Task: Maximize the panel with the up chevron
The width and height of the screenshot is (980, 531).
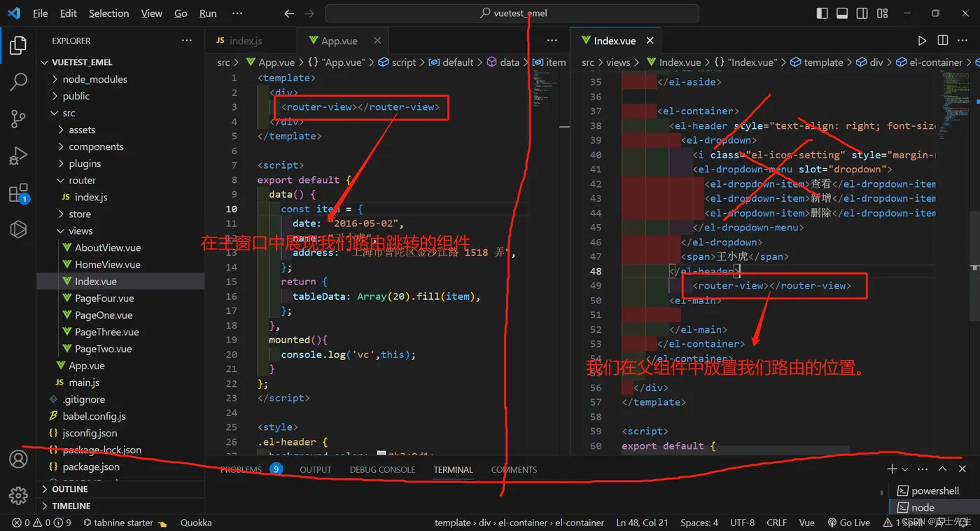Action: point(943,469)
